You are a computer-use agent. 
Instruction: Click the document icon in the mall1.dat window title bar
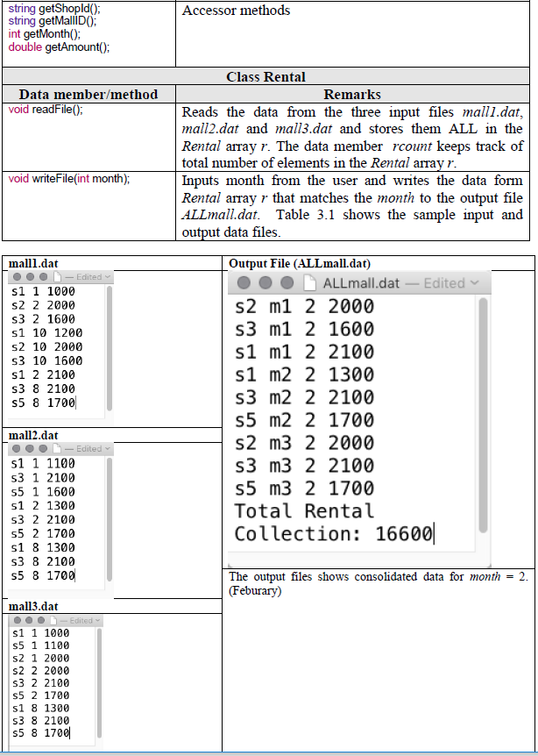tap(57, 277)
